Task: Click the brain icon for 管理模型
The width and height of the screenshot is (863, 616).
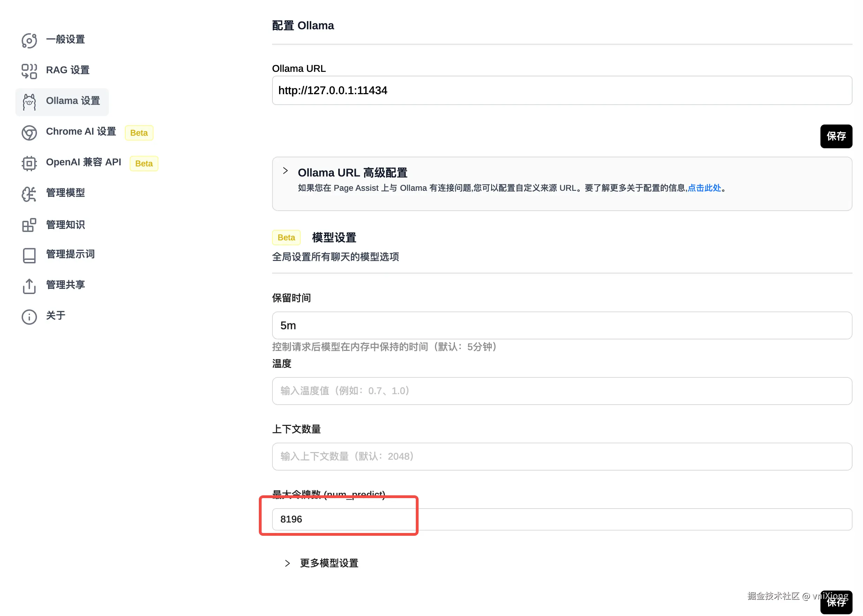Action: tap(29, 194)
